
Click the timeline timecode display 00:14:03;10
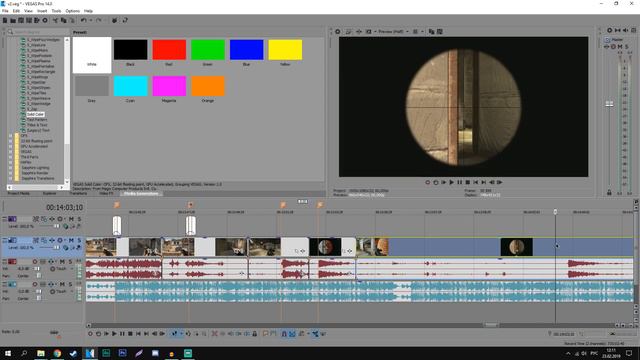pyautogui.click(x=64, y=207)
